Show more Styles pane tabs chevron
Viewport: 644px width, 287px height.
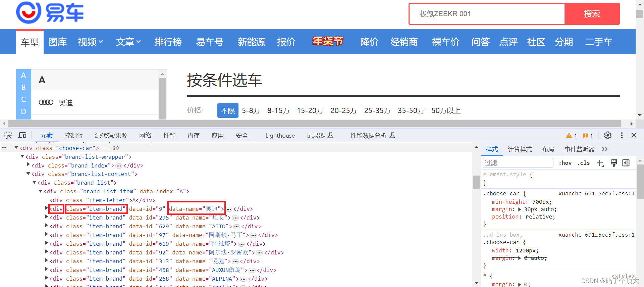pyautogui.click(x=604, y=149)
